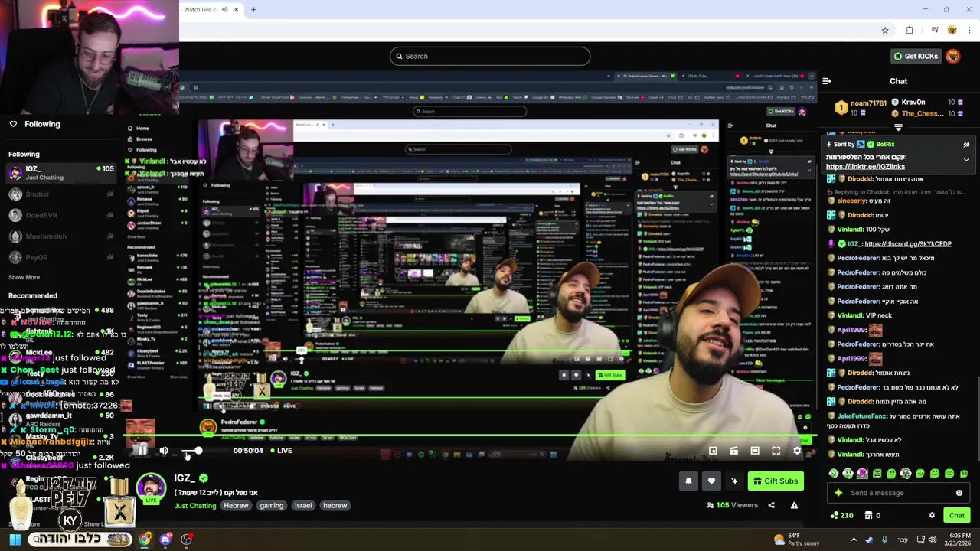The image size is (980, 551).
Task: Toggle the Following heart header icon
Action: coord(13,124)
